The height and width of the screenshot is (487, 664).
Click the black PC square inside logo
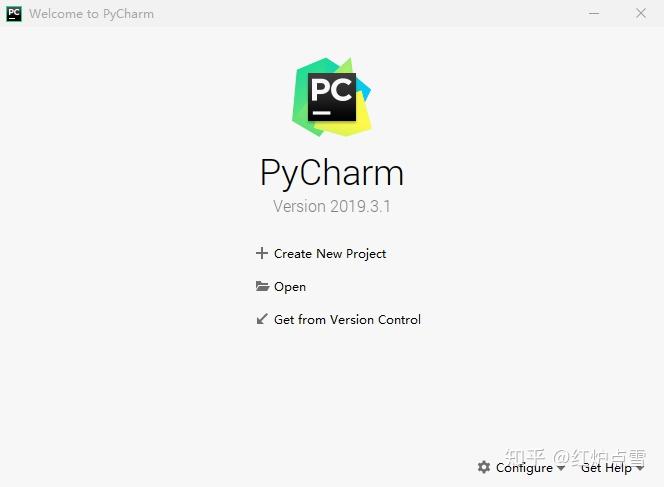point(332,97)
